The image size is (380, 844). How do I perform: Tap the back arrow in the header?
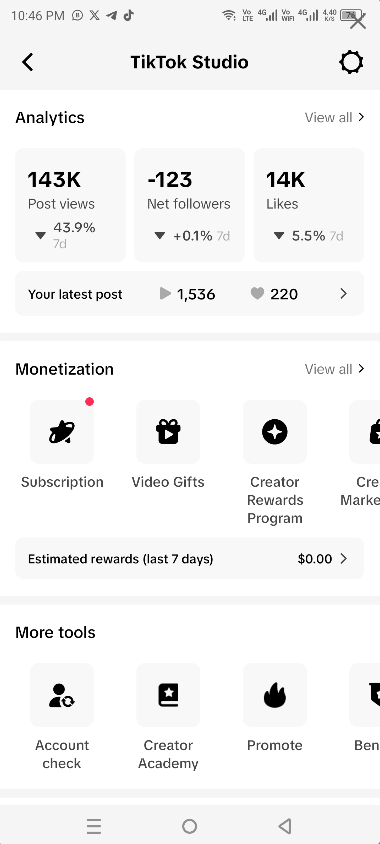27,62
